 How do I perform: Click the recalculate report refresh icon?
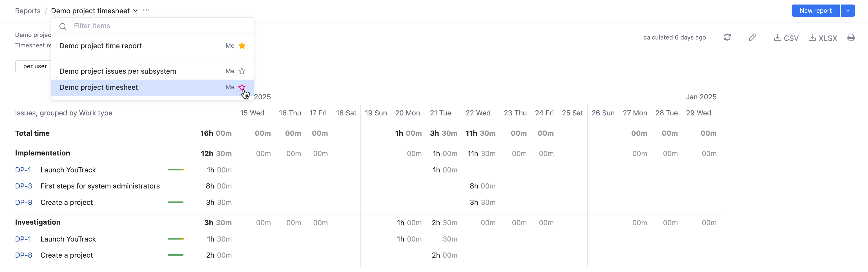click(727, 37)
